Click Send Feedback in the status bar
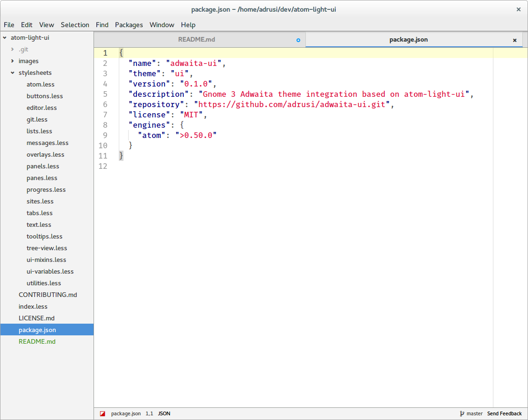This screenshot has height=420, width=528. coord(504,413)
